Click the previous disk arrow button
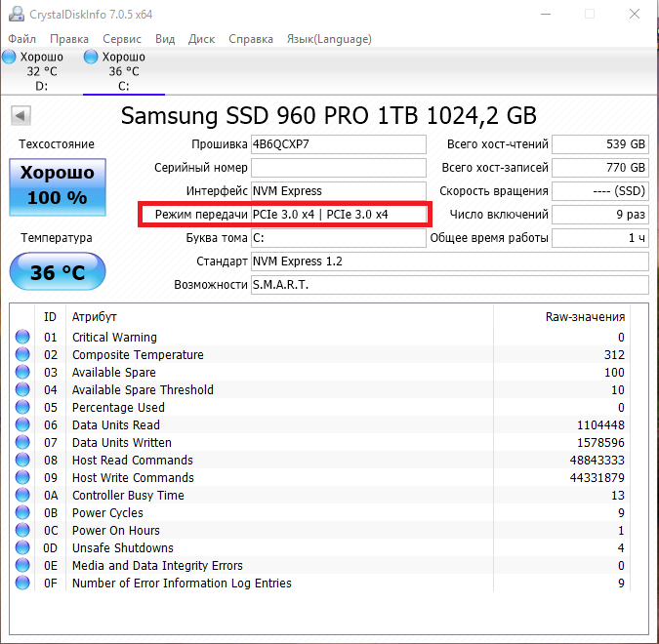 (x=21, y=115)
